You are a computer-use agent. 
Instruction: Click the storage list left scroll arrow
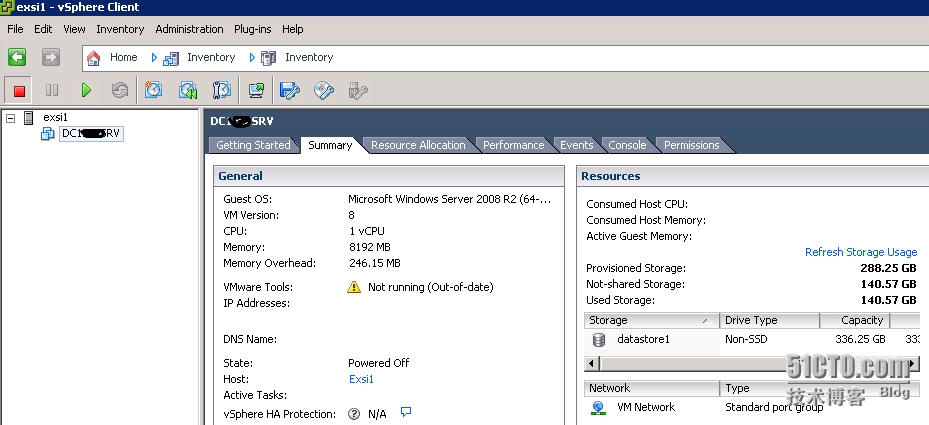click(591, 363)
